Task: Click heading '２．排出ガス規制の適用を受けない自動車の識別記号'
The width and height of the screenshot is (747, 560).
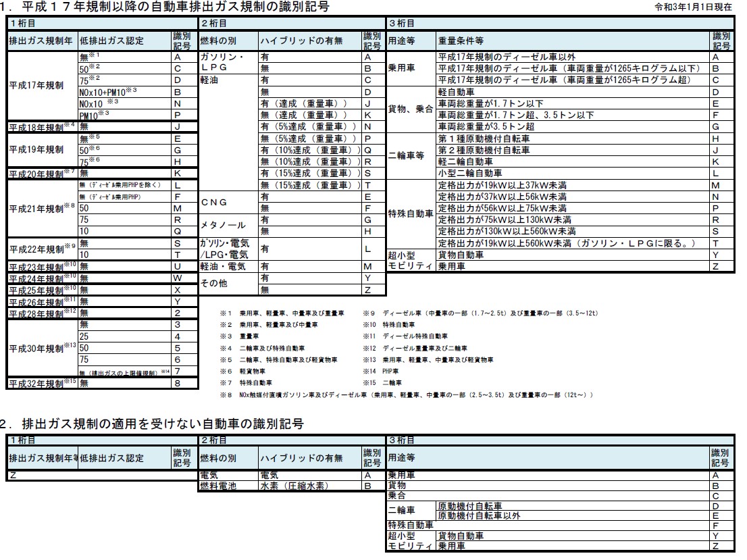Action: 151,424
